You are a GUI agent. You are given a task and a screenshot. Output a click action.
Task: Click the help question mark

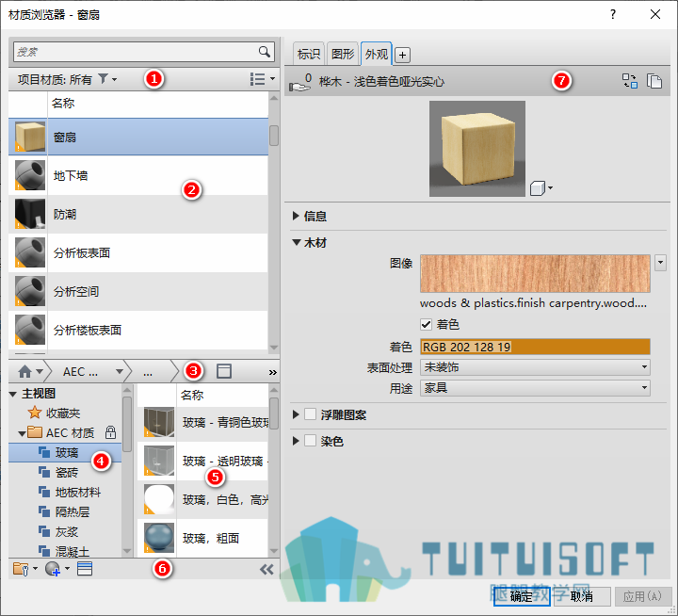pos(613,14)
